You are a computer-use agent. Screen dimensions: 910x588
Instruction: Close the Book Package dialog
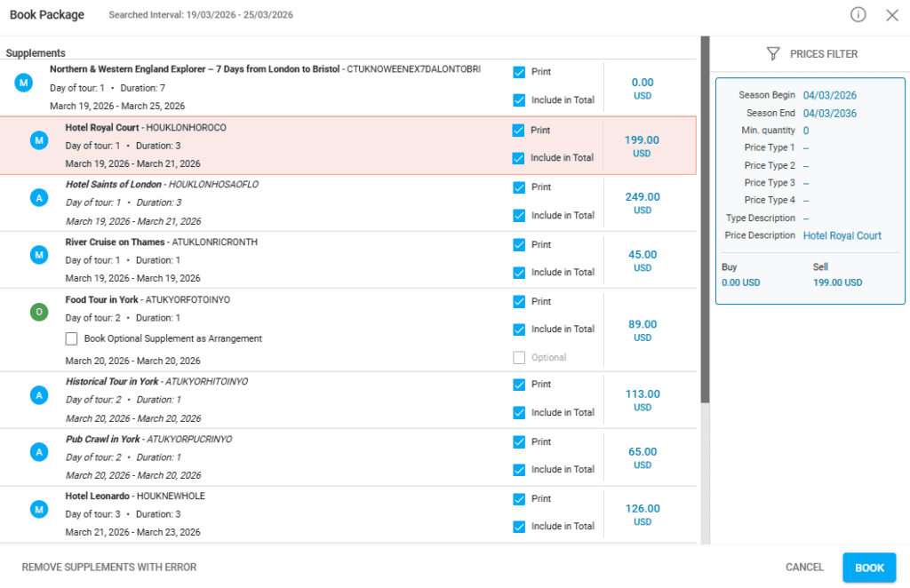(x=892, y=15)
